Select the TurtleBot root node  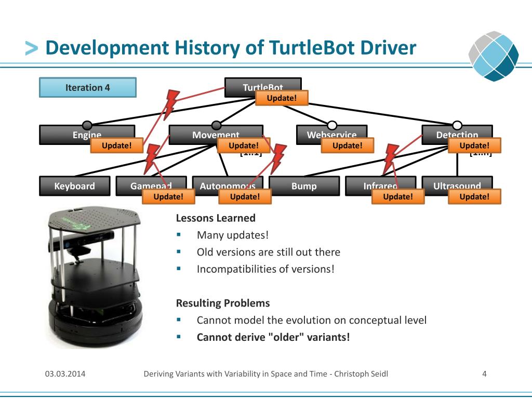(263, 87)
